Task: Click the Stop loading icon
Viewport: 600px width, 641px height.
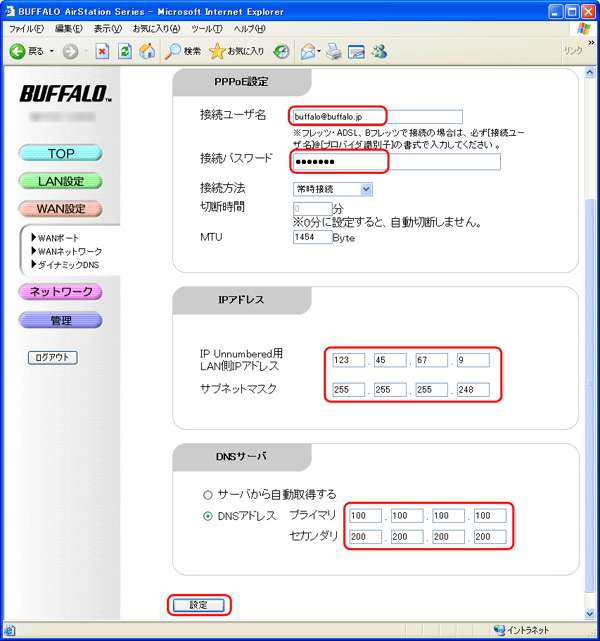Action: point(102,52)
